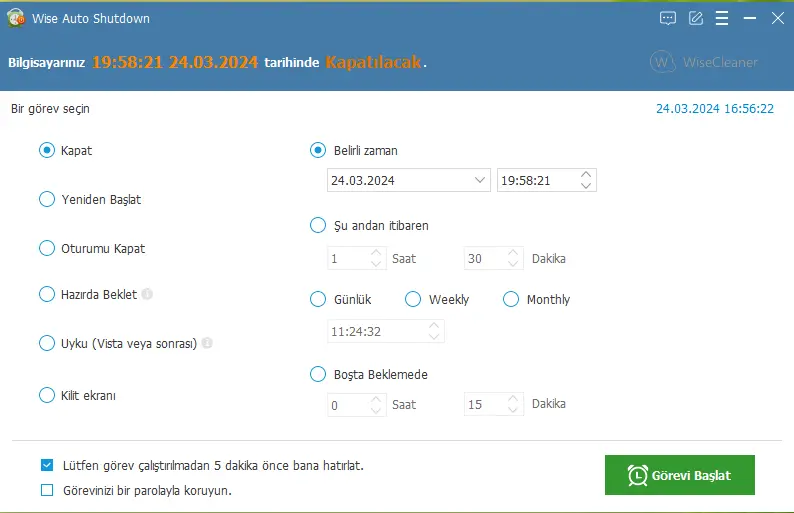Uncheck the 5 dakika önce hatırlat checkbox
794x513 pixels.
(47, 465)
